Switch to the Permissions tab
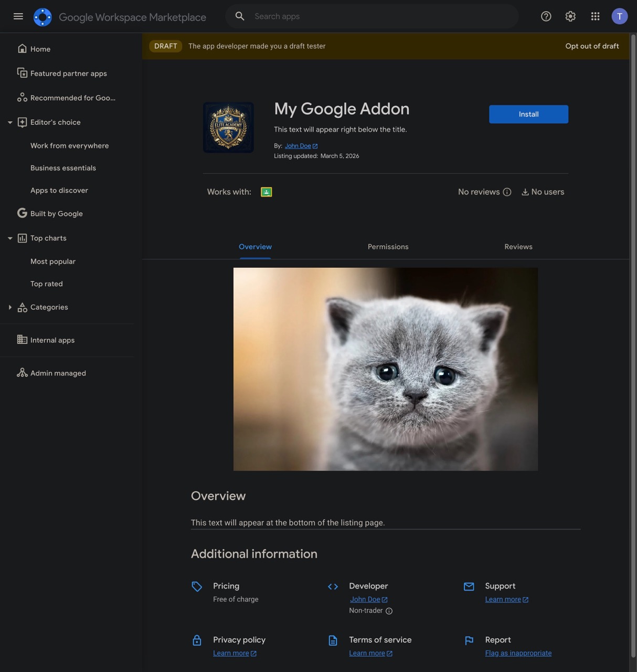The width and height of the screenshot is (637, 672). 388,246
